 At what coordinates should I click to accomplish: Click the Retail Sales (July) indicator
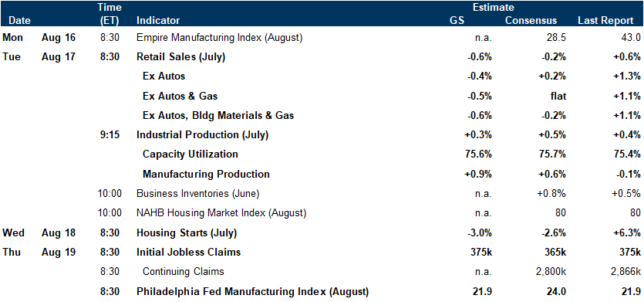(x=180, y=57)
